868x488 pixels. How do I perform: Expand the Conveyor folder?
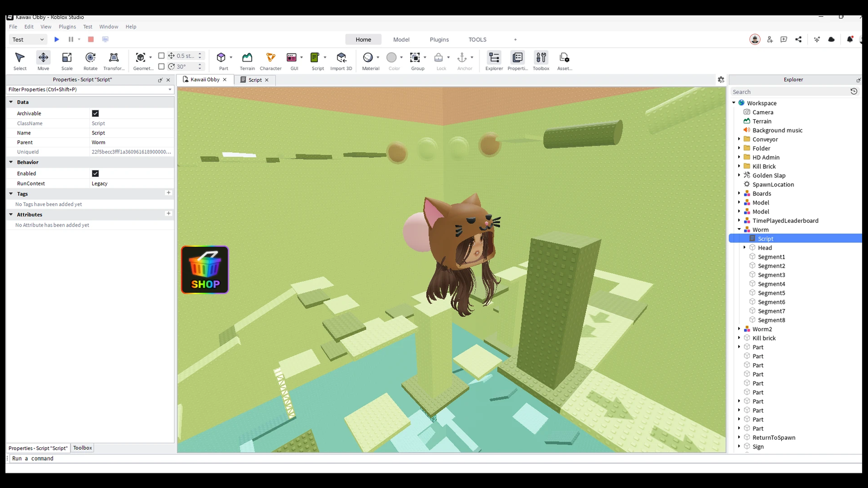[x=739, y=139]
